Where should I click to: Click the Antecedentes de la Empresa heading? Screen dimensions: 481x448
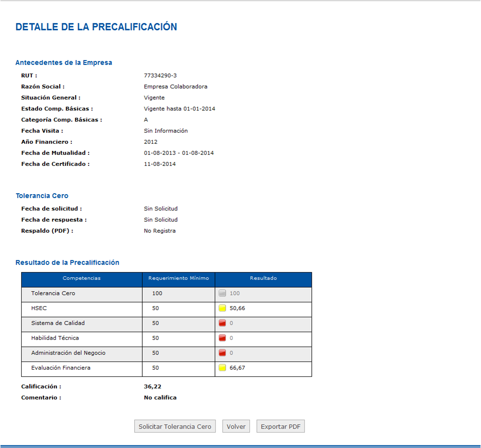64,62
